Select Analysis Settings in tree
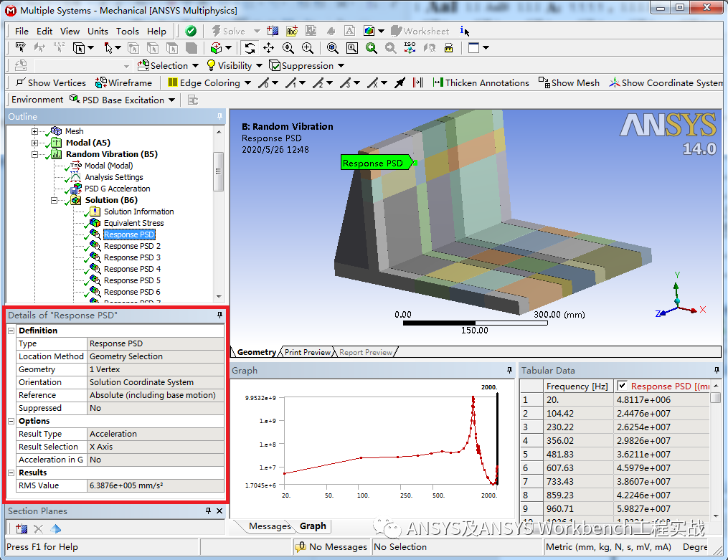The height and width of the screenshot is (560, 728). tap(114, 177)
